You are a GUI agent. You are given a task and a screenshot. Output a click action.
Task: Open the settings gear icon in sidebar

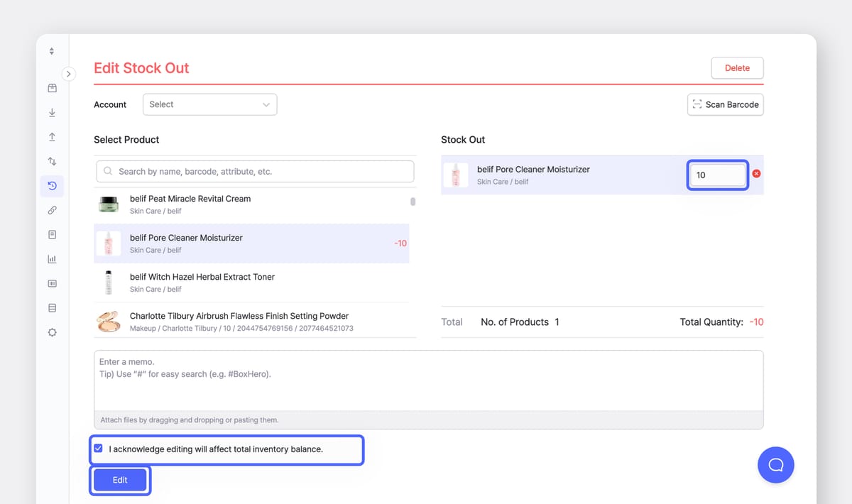point(52,332)
